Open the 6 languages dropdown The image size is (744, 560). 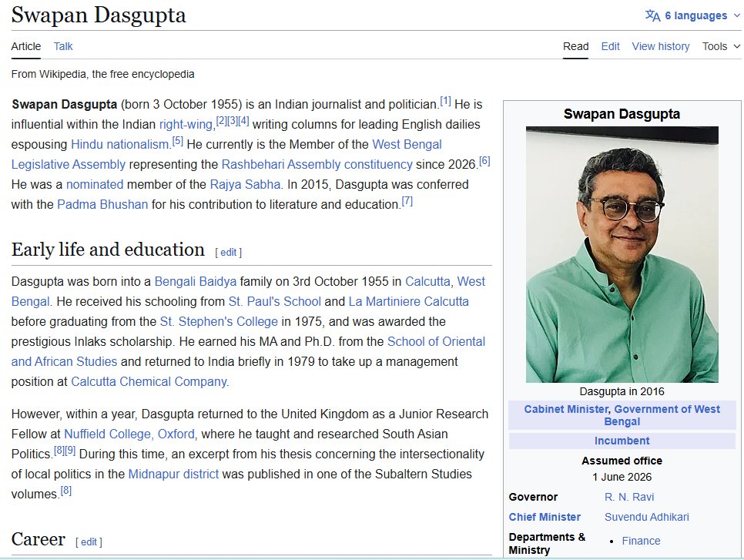692,15
